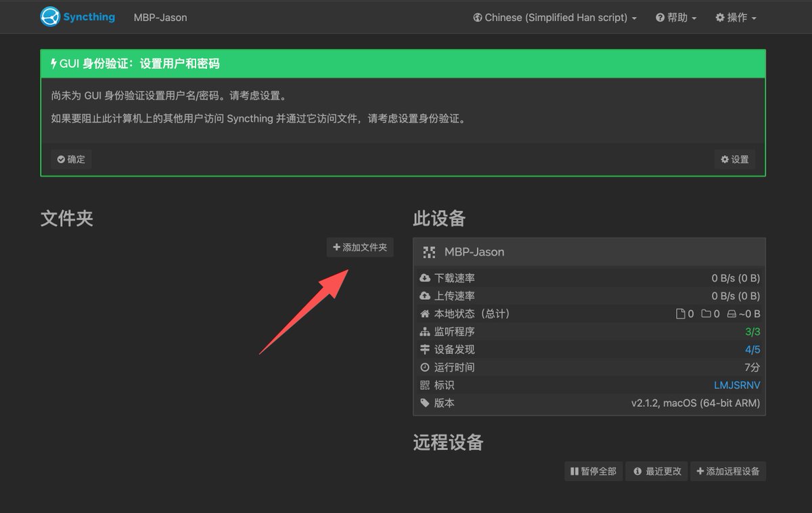The image size is (812, 513).
Task: Click the clock icon for 运行时间
Action: (x=425, y=367)
